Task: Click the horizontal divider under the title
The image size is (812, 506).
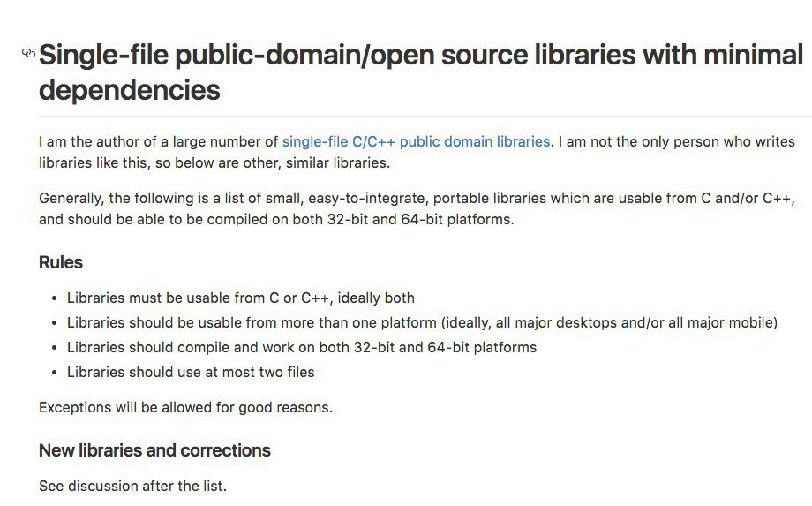Action: [x=424, y=116]
